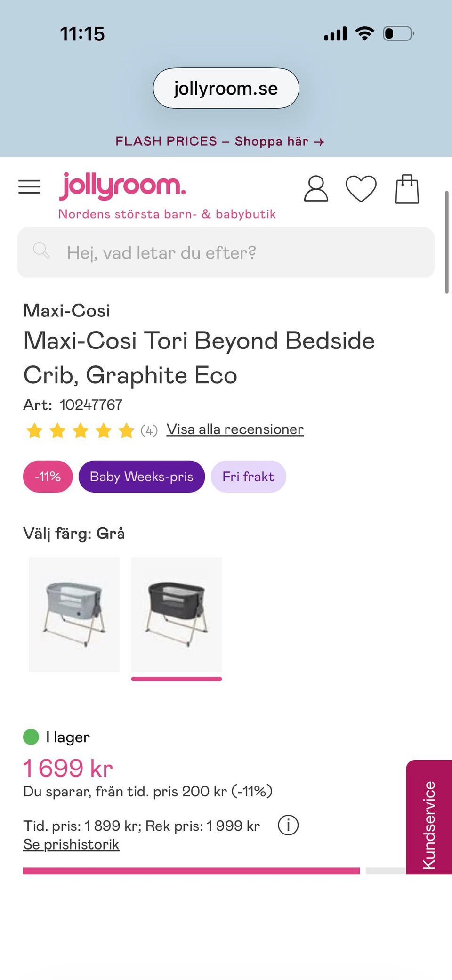This screenshot has height=980, width=452.
Task: Tap the jollyroom.se address bar
Action: 226,89
